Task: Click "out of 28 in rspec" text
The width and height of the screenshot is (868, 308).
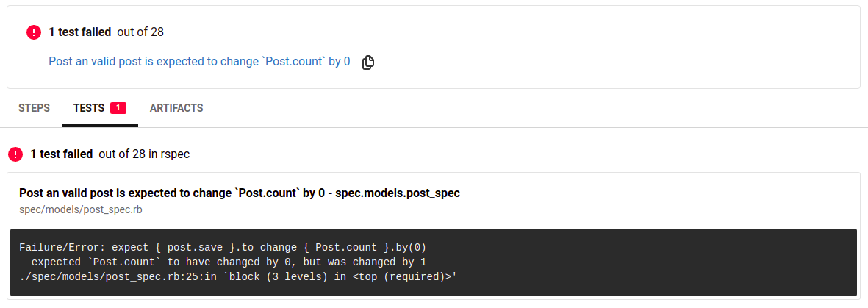Action: click(x=144, y=154)
